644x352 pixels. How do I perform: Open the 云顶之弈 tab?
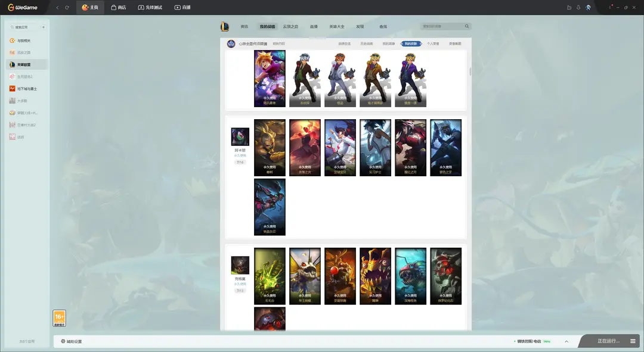[290, 27]
